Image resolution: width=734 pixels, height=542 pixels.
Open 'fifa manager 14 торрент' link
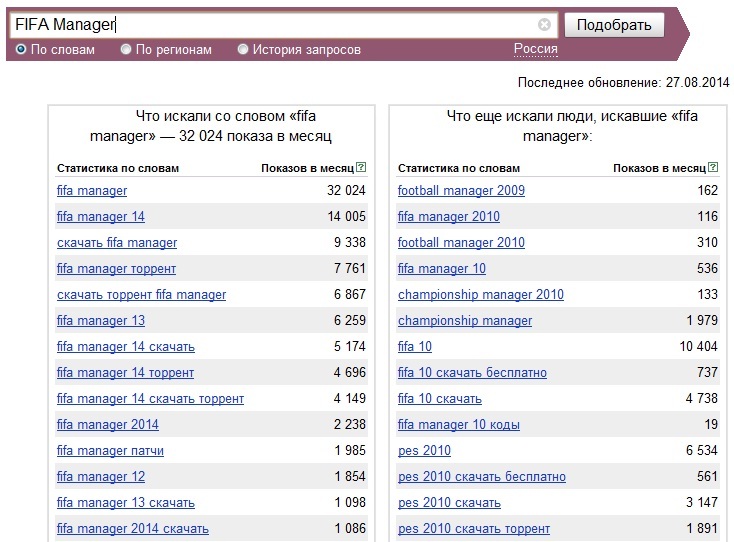point(125,373)
